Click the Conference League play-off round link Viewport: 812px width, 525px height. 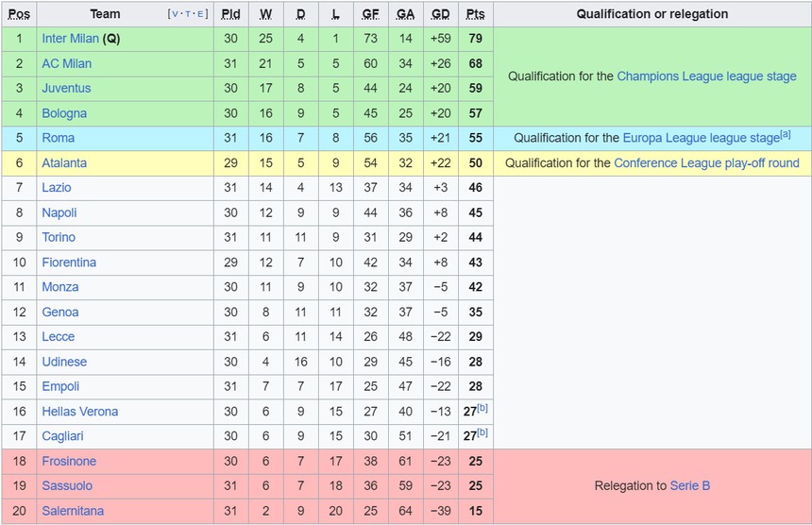pyautogui.click(x=706, y=162)
